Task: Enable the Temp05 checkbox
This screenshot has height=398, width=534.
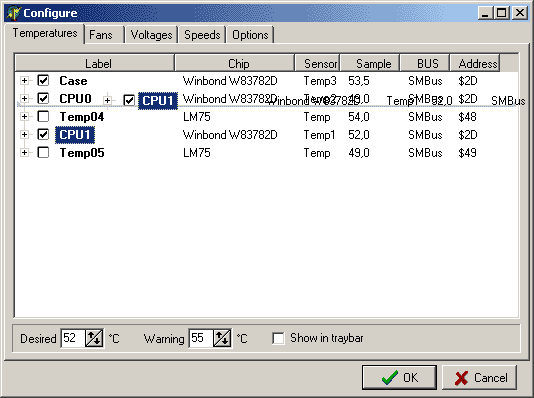Action: click(x=43, y=152)
